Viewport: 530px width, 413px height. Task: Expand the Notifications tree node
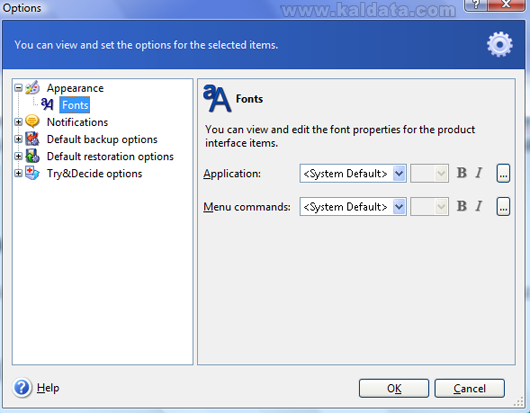coord(19,122)
